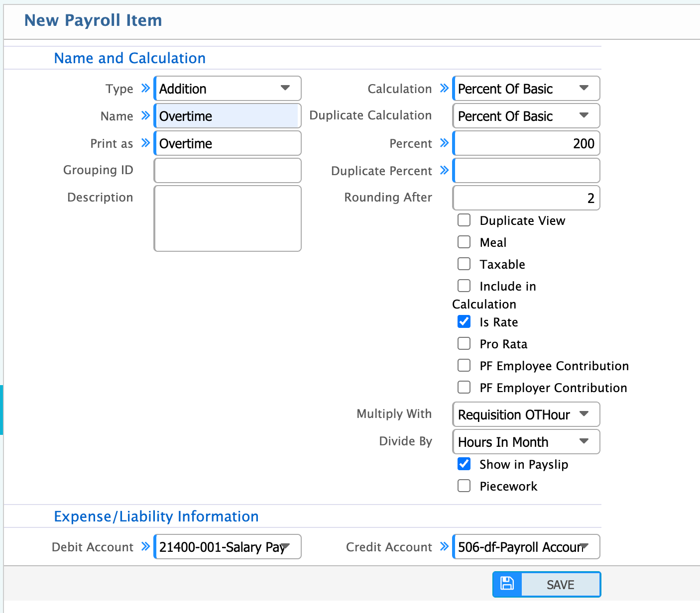Enable the Piecework checkbox
The height and width of the screenshot is (613, 700).
(x=464, y=486)
